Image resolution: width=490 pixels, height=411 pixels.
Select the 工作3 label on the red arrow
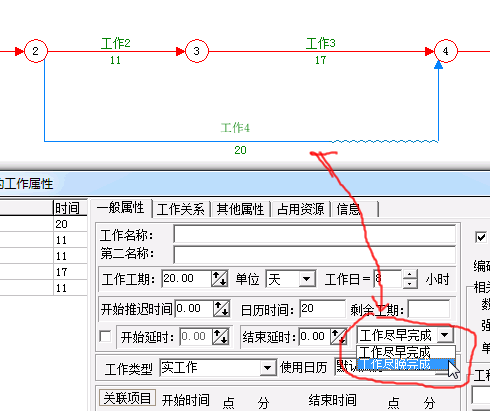pos(321,43)
